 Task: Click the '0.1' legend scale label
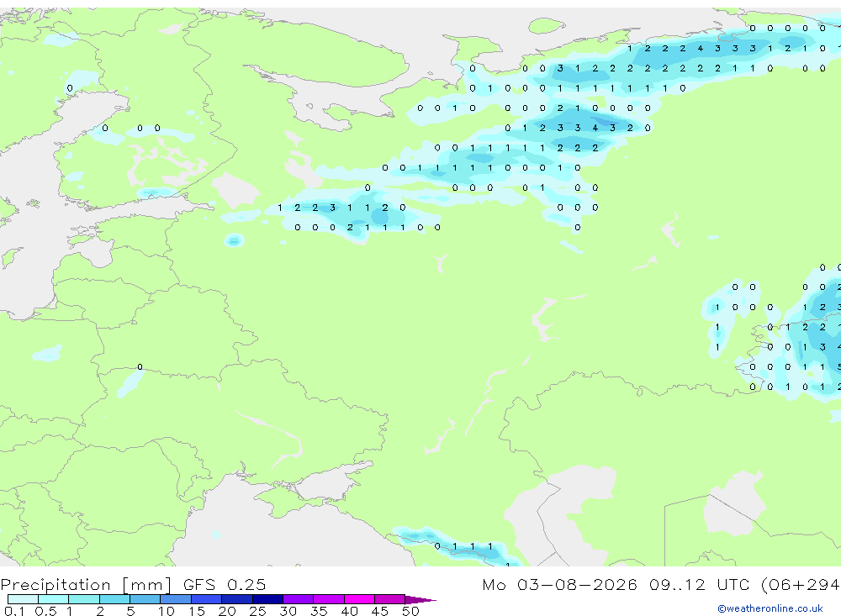click(x=14, y=611)
